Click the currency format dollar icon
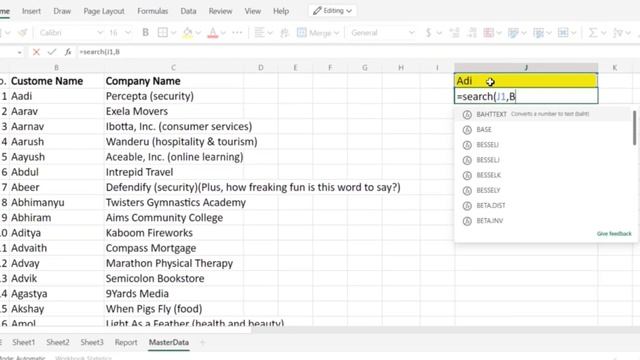 (428, 33)
